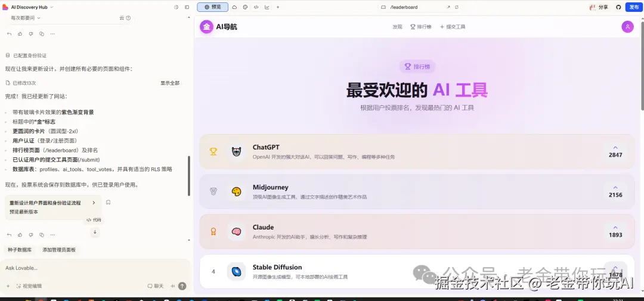Viewport: 644px width, 301px height.
Task: Expand the 已修改13次 edits summary
Action: [21, 83]
